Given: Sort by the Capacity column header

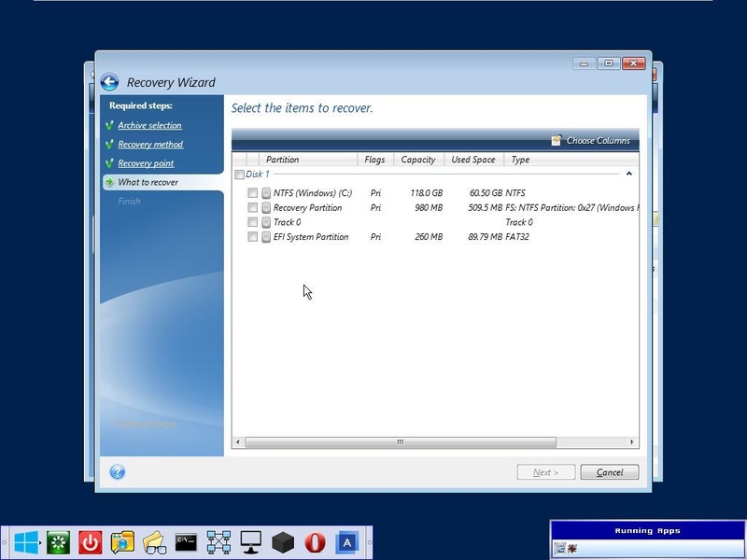Looking at the screenshot, I should coord(418,160).
